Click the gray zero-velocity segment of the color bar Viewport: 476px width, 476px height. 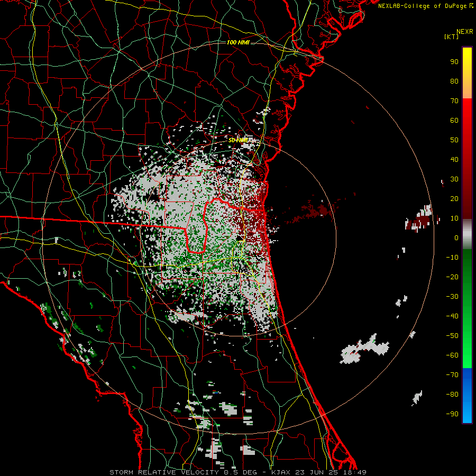467,234
